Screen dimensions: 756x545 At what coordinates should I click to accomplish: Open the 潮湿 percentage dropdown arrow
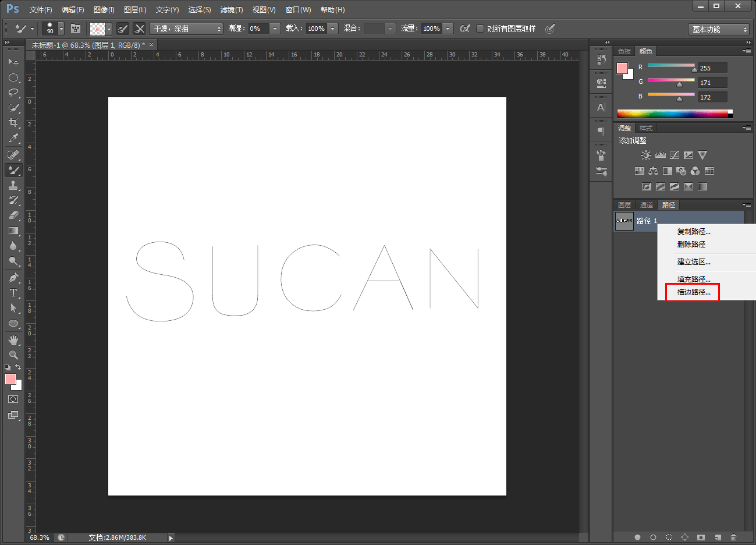coord(275,29)
